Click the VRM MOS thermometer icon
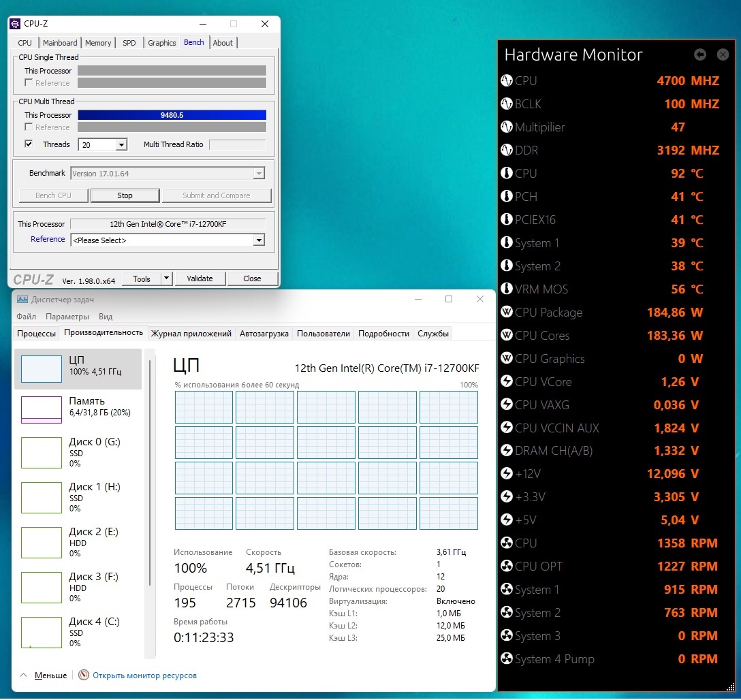Screen dimensions: 741x700 (507, 289)
